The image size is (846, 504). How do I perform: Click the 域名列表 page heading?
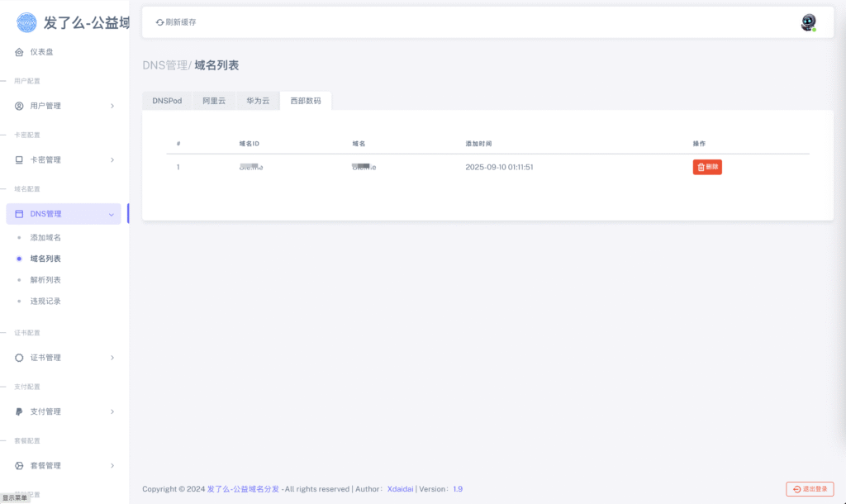[216, 65]
